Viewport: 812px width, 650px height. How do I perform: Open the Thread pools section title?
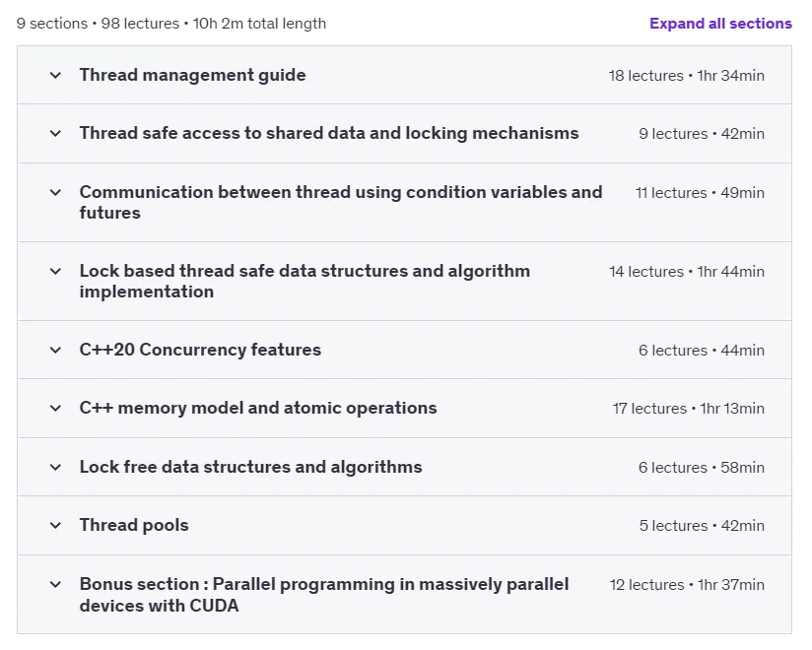[134, 525]
